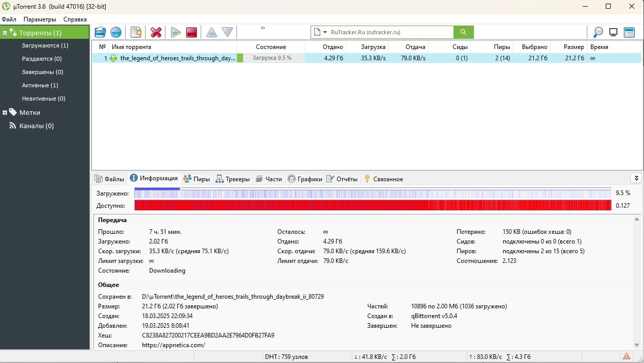Click the RSS feed icon beside Каналы
The width and height of the screenshot is (644, 363).
point(13,126)
